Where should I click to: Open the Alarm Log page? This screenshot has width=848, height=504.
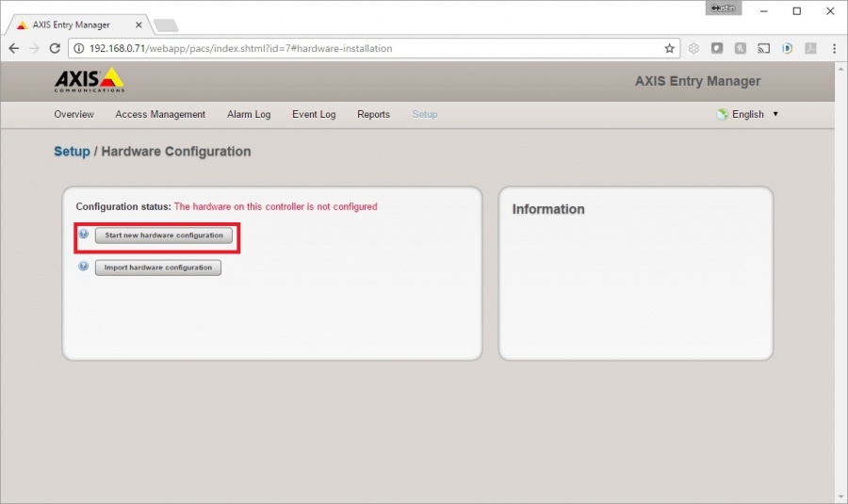[x=249, y=114]
